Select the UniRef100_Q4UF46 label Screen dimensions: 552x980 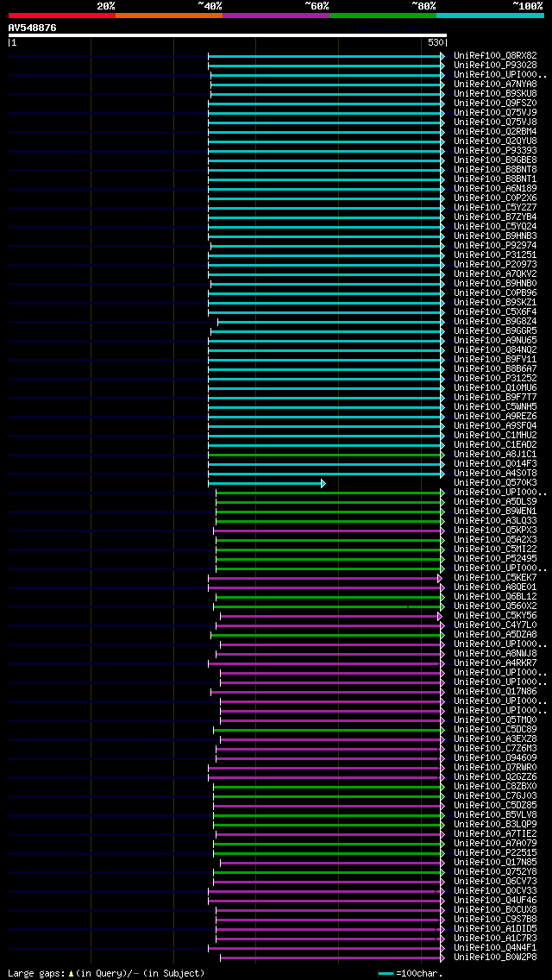(x=495, y=901)
